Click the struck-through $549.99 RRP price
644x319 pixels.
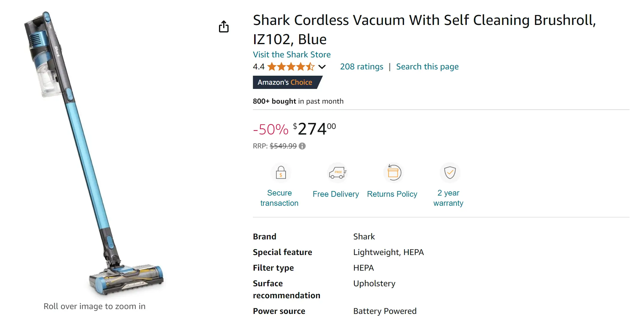click(283, 146)
